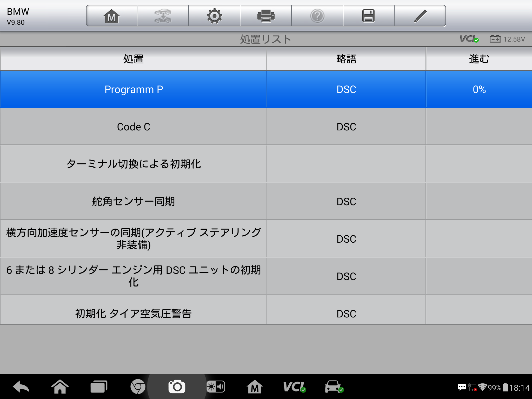Click the BMW V9.80 version label
The width and height of the screenshot is (532, 399).
coord(18,16)
